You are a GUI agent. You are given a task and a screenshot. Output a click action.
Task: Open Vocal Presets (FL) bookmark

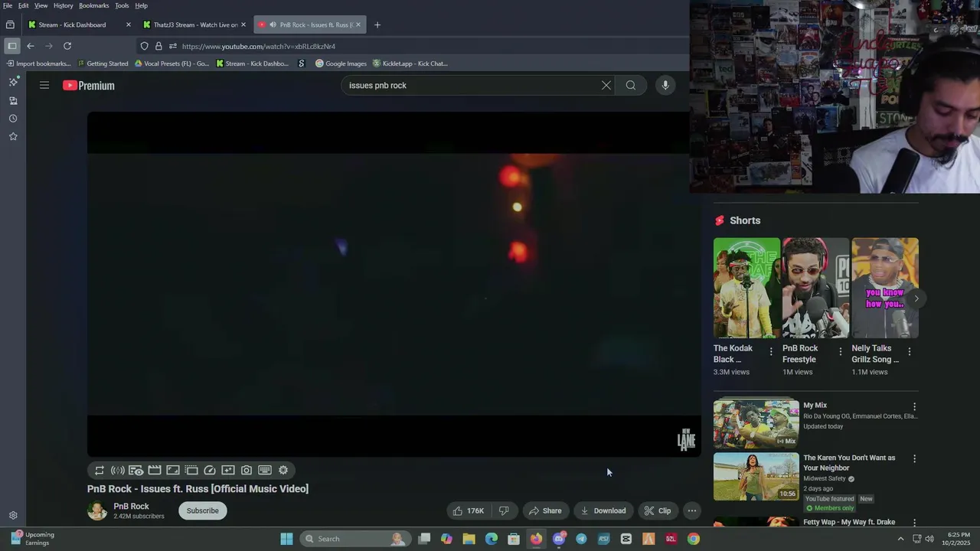click(x=172, y=64)
